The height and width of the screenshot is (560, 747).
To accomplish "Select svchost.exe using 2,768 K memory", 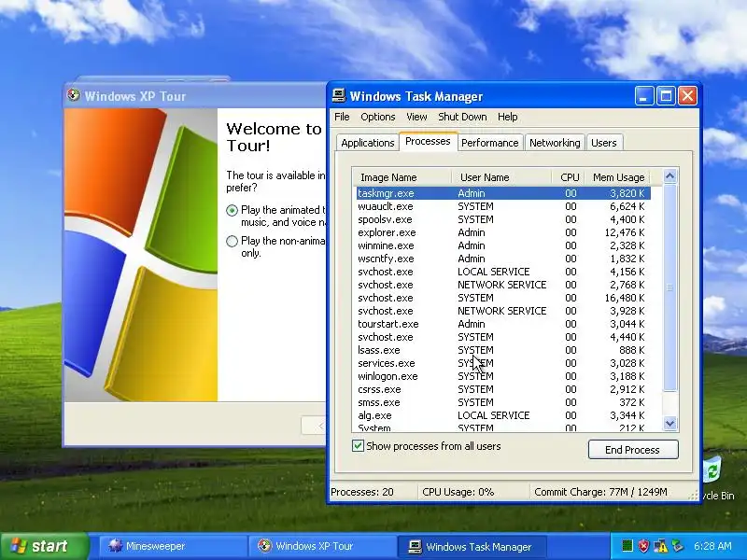I will (501, 285).
